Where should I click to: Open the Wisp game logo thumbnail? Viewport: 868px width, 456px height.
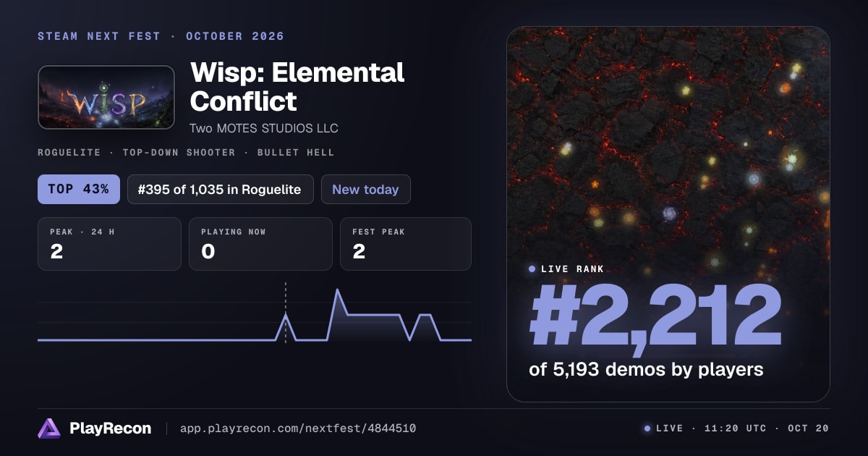106,98
